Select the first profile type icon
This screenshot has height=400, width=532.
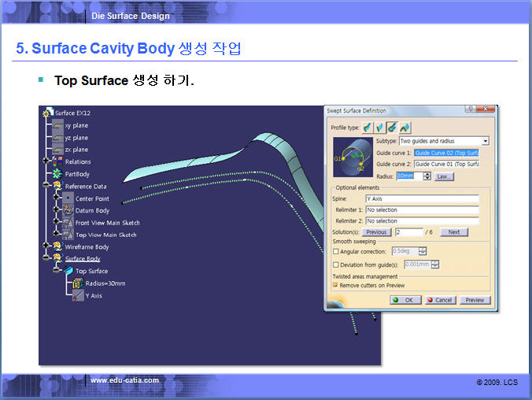pyautogui.click(x=368, y=127)
